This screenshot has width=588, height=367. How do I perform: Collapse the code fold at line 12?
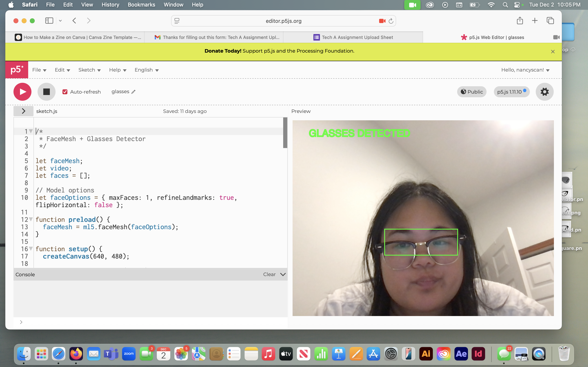tap(31, 219)
